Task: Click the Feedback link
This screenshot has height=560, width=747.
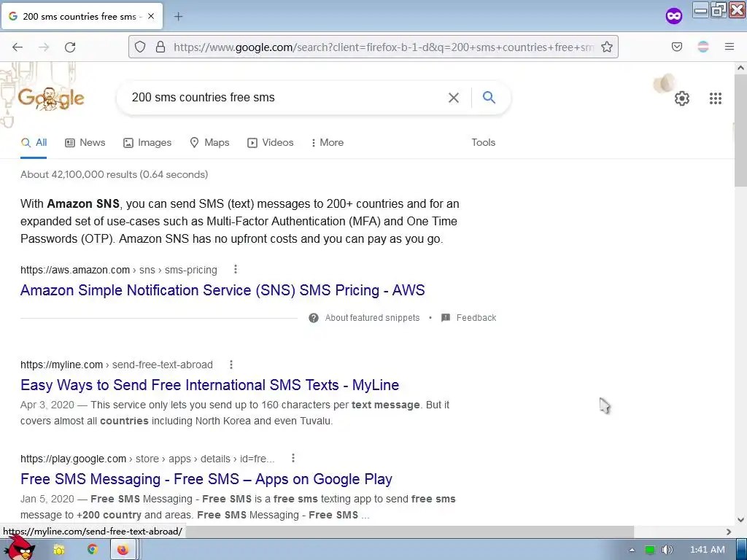Action: (x=476, y=318)
